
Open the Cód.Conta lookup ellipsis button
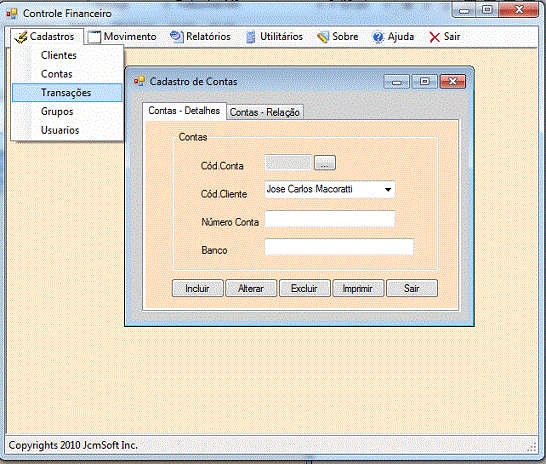(325, 163)
